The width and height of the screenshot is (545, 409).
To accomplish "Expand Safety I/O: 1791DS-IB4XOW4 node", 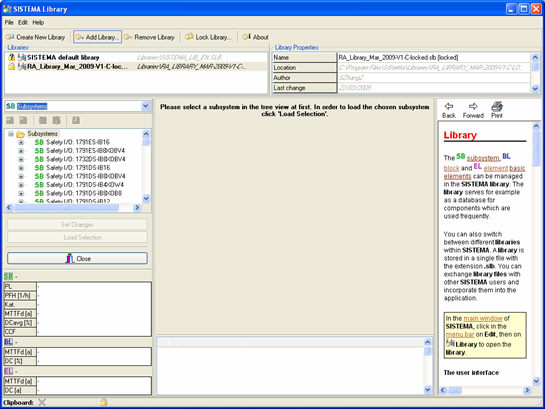I will [21, 185].
